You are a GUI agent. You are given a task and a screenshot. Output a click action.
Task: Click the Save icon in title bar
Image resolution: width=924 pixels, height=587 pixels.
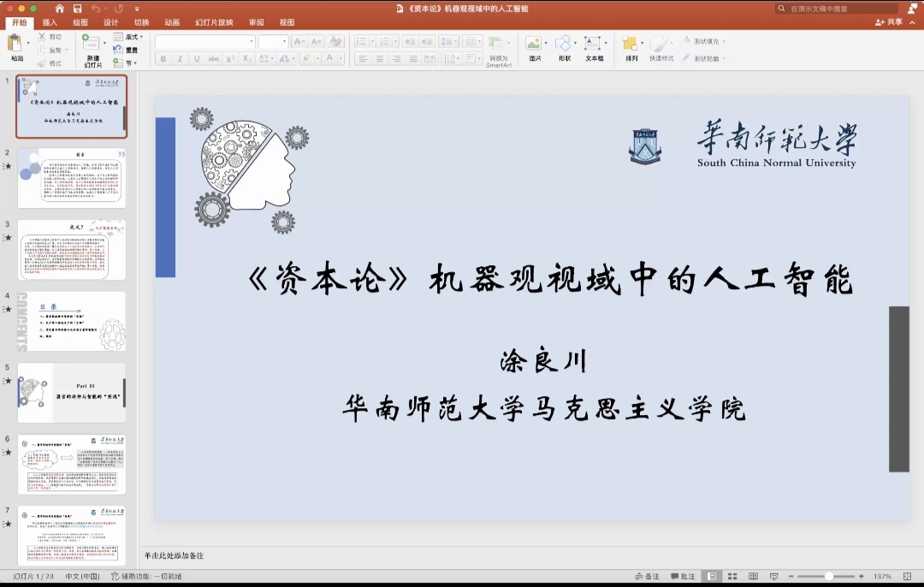click(77, 9)
